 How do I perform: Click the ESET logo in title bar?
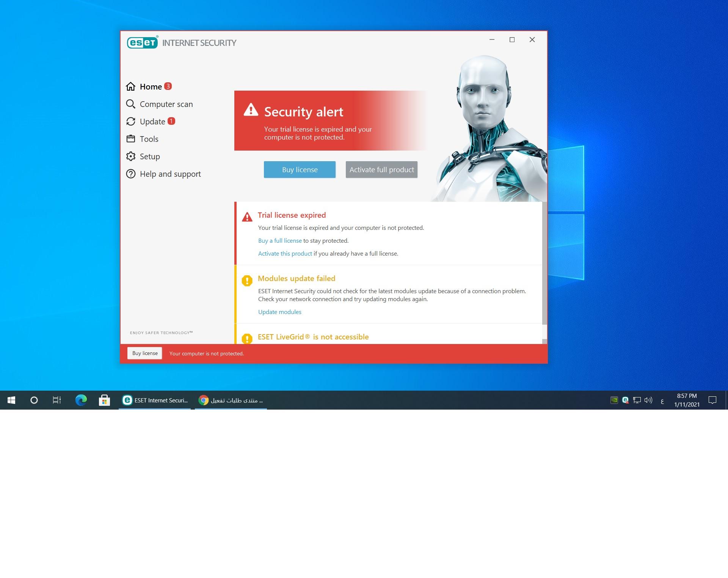tap(143, 42)
